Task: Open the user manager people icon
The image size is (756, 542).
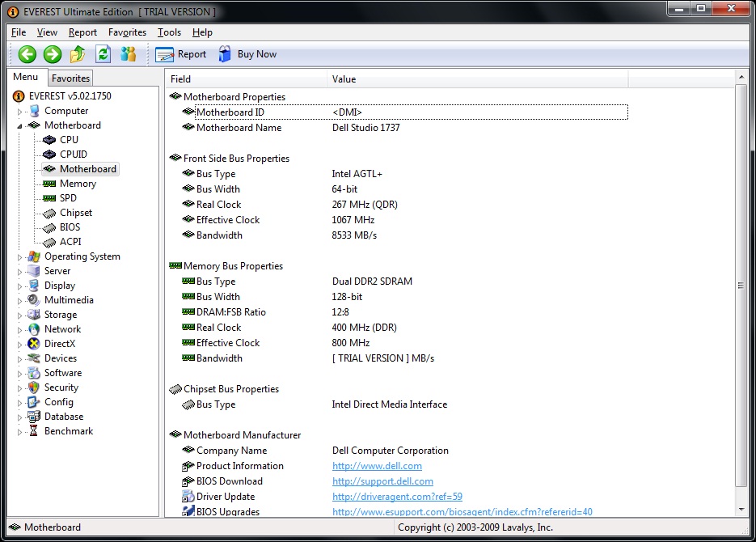Action: (129, 54)
